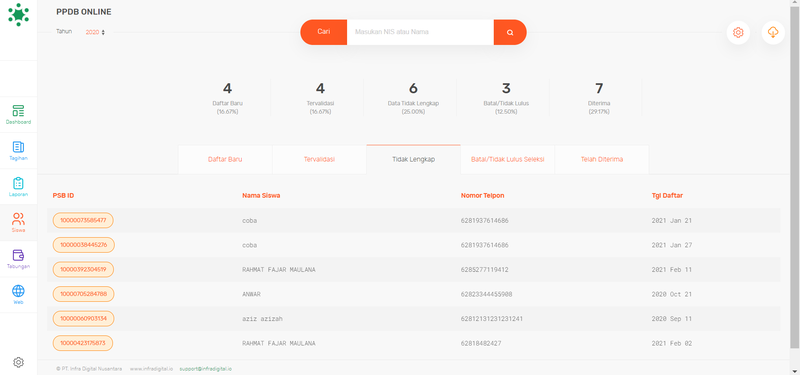The image size is (800, 375).
Task: Click the date 2020 Sep 11
Action: tap(671, 319)
